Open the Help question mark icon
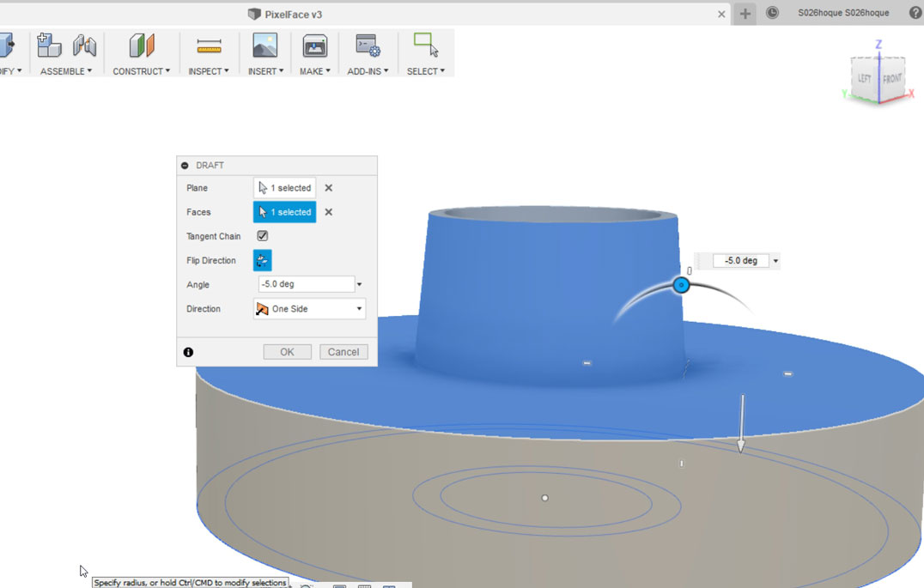 tap(915, 13)
